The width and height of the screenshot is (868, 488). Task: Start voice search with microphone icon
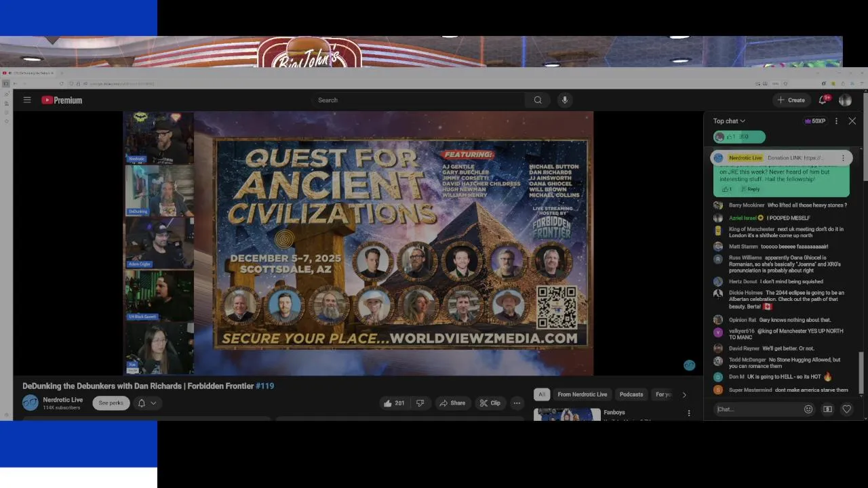point(564,100)
